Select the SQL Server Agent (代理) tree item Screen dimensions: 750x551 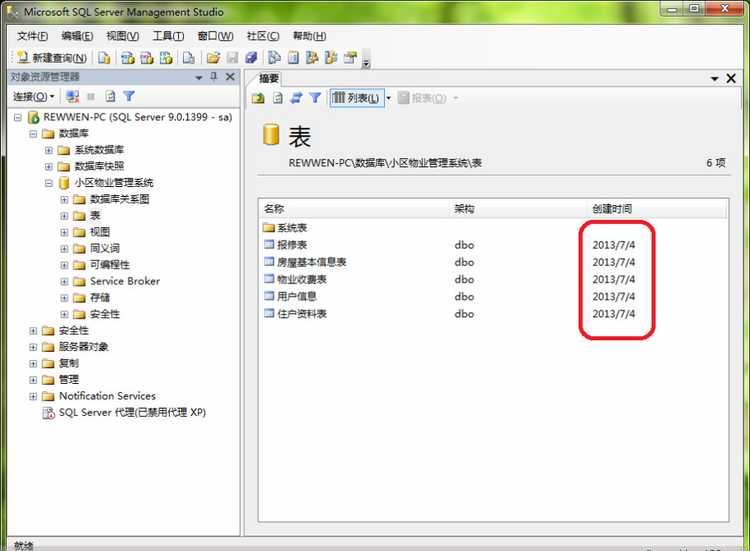pos(132,412)
